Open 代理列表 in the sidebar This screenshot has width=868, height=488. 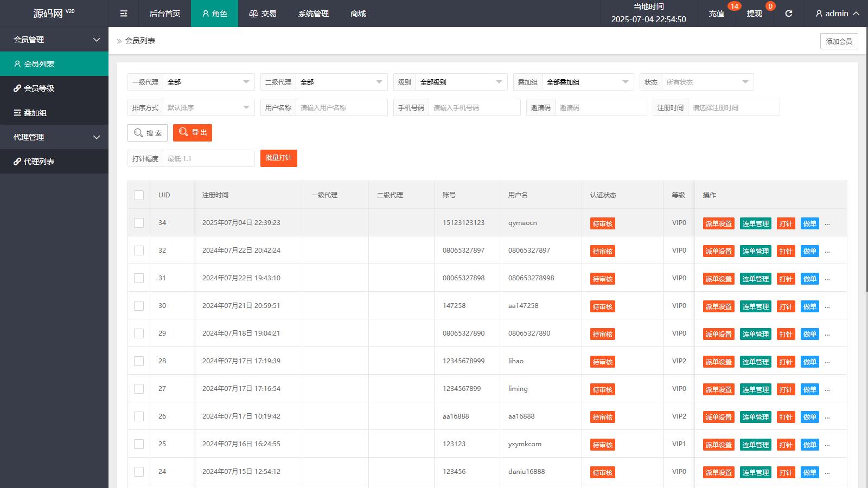click(39, 162)
